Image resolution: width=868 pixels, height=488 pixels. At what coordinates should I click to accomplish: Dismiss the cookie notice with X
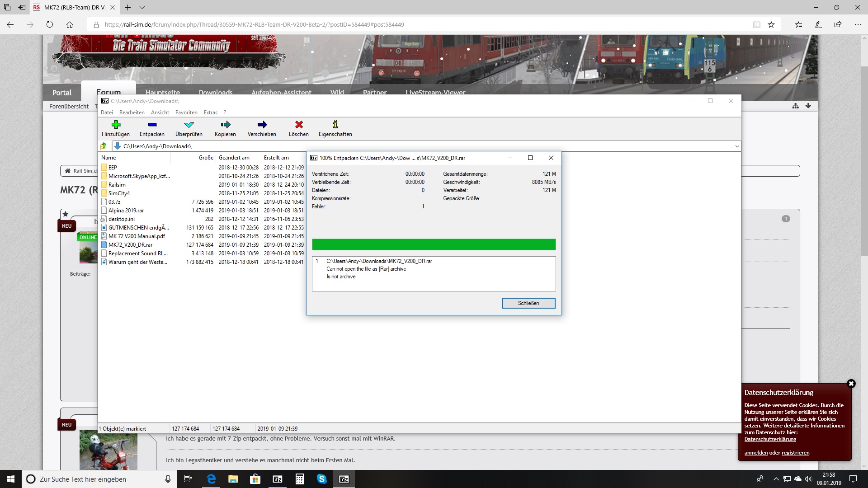pyautogui.click(x=851, y=384)
